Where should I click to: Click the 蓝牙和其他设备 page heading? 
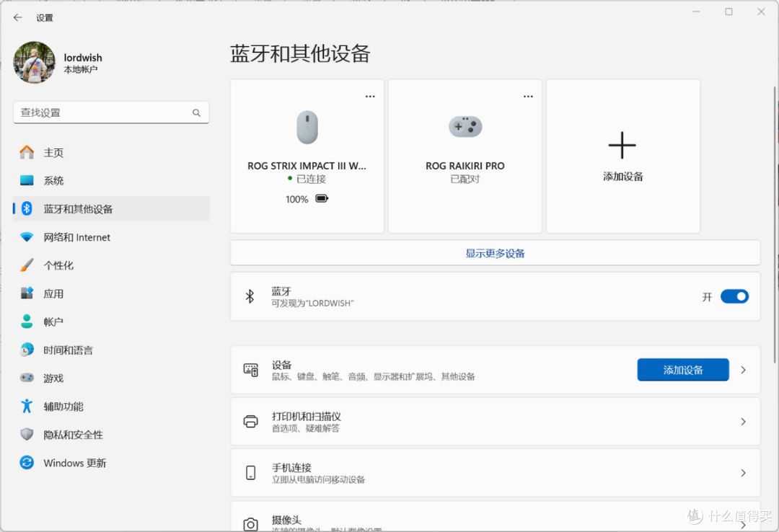[x=300, y=53]
